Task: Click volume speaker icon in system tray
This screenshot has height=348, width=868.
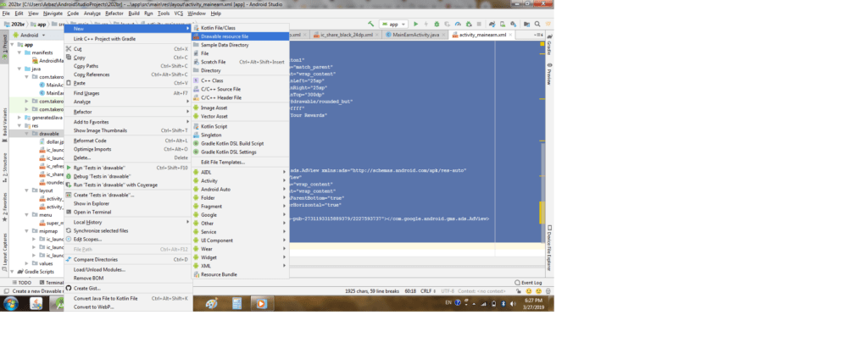Action: click(513, 303)
